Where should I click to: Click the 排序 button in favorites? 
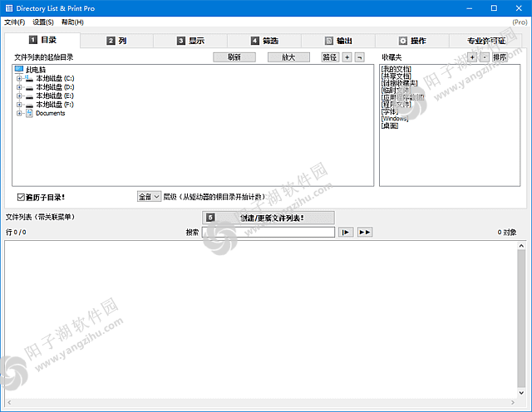[x=500, y=57]
